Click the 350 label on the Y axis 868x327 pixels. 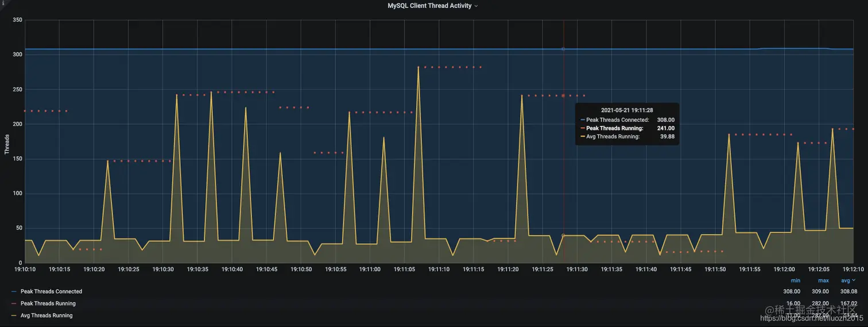pos(17,20)
